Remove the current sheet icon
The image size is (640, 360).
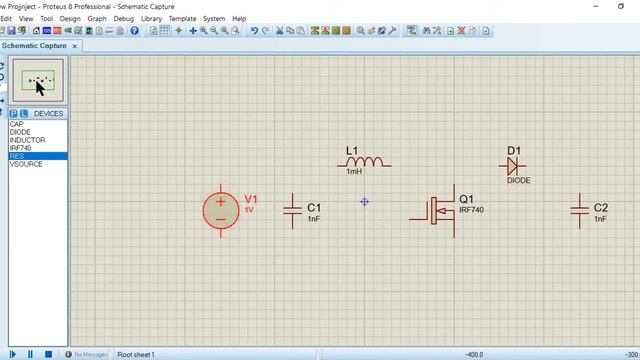tap(462, 31)
